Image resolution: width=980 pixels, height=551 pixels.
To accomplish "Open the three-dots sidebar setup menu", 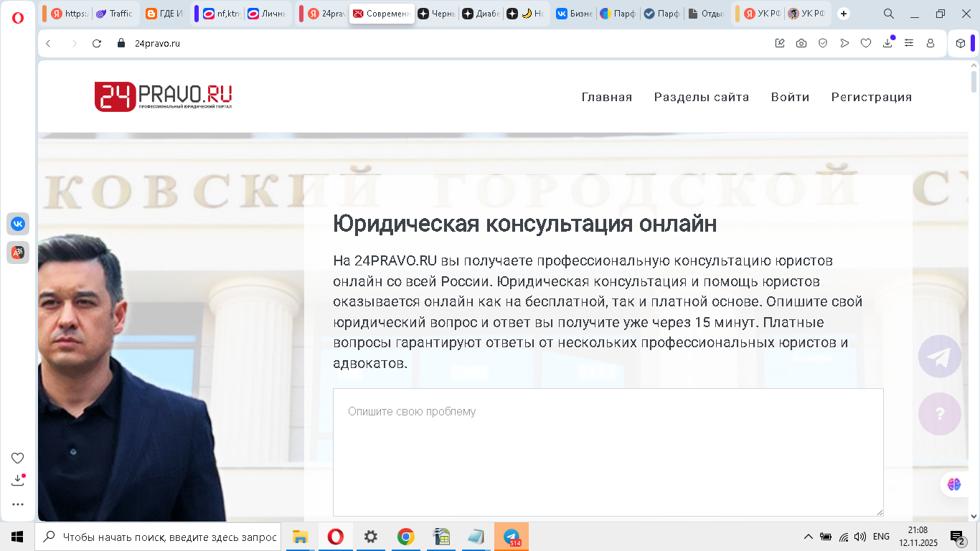I will coord(18,504).
